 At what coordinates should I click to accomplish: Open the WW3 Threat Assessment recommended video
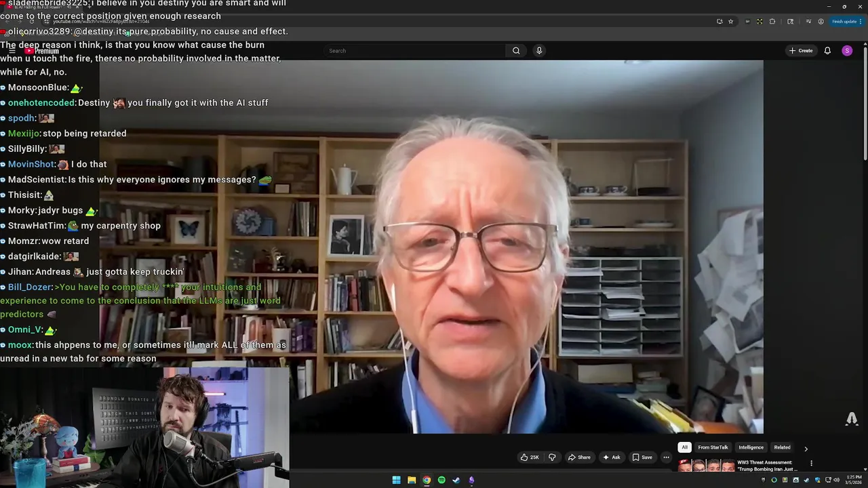click(767, 466)
